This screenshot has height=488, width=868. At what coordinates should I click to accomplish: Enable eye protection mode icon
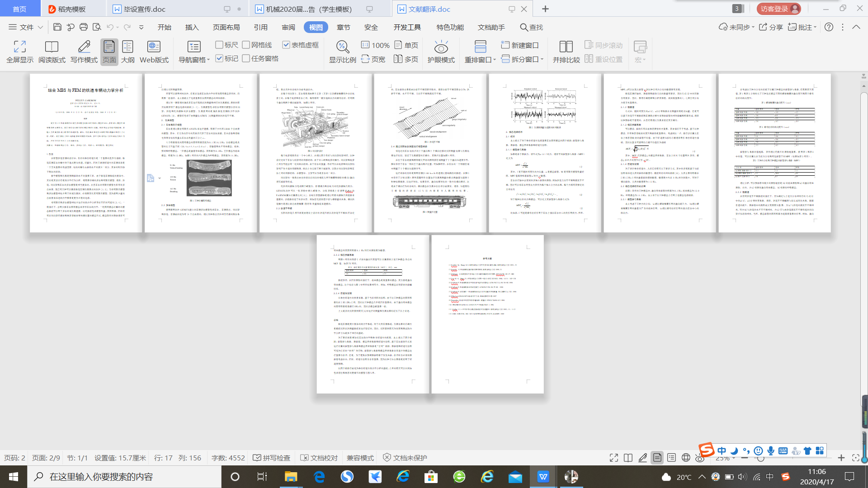click(x=441, y=47)
